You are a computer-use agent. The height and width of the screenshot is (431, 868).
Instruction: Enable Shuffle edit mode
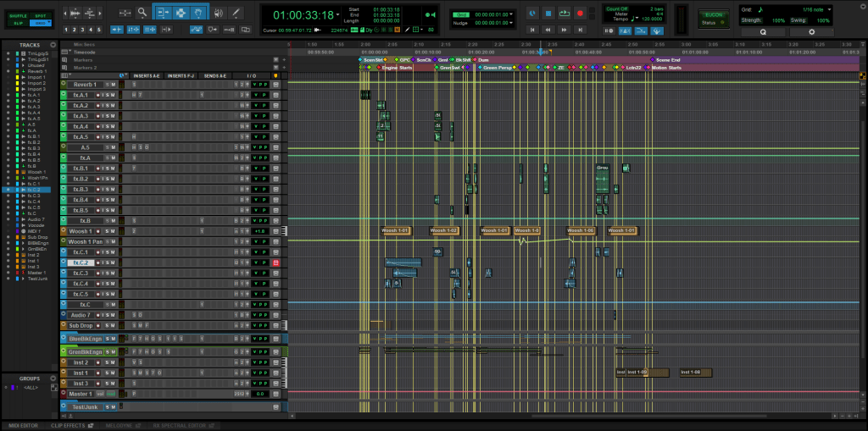tap(18, 14)
